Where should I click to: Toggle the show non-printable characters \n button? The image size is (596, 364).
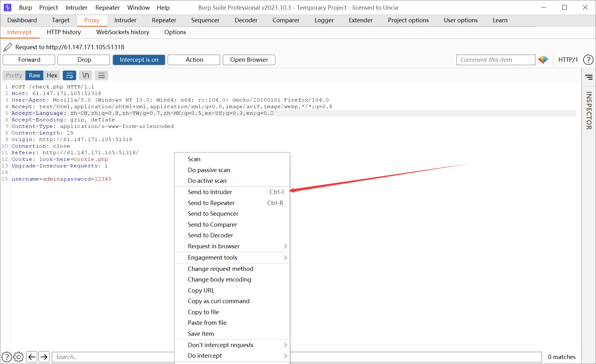[86, 75]
